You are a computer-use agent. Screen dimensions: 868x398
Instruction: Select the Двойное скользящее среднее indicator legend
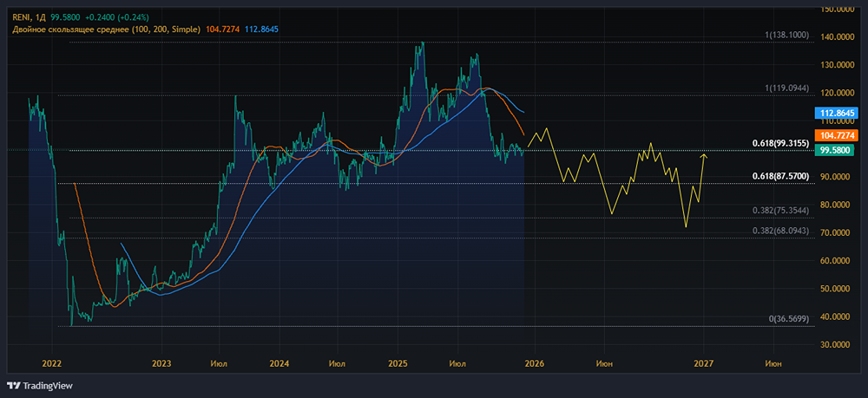(104, 29)
